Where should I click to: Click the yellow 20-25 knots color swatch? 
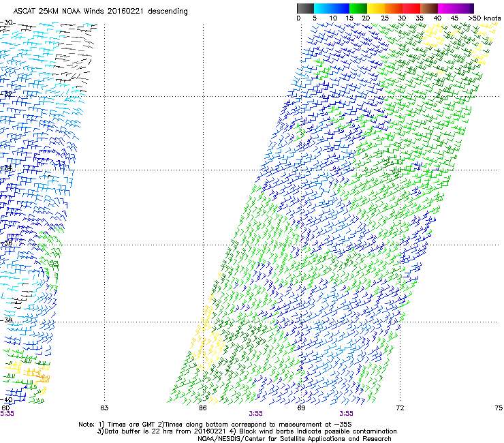tap(376, 8)
